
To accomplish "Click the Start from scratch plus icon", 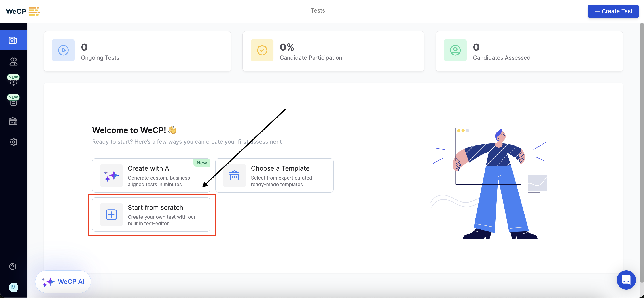I will click(x=111, y=215).
